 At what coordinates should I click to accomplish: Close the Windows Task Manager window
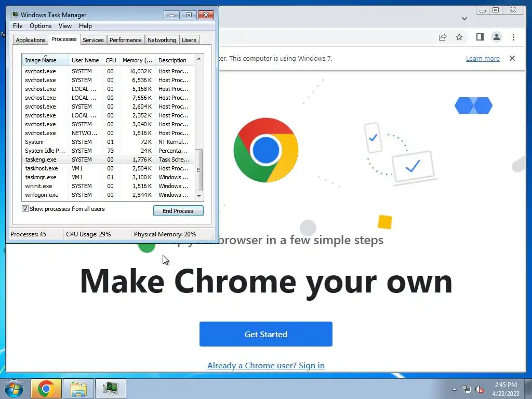point(206,15)
